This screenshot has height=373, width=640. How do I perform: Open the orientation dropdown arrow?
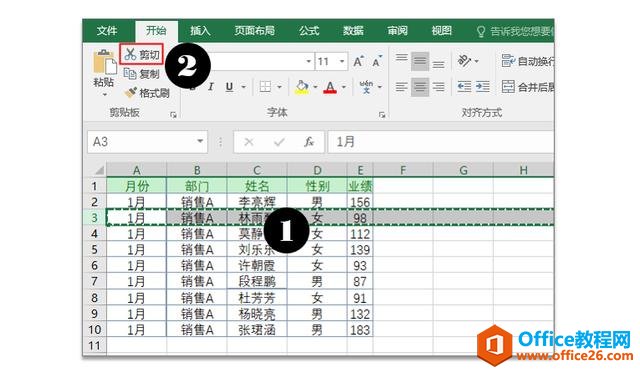pyautogui.click(x=476, y=61)
